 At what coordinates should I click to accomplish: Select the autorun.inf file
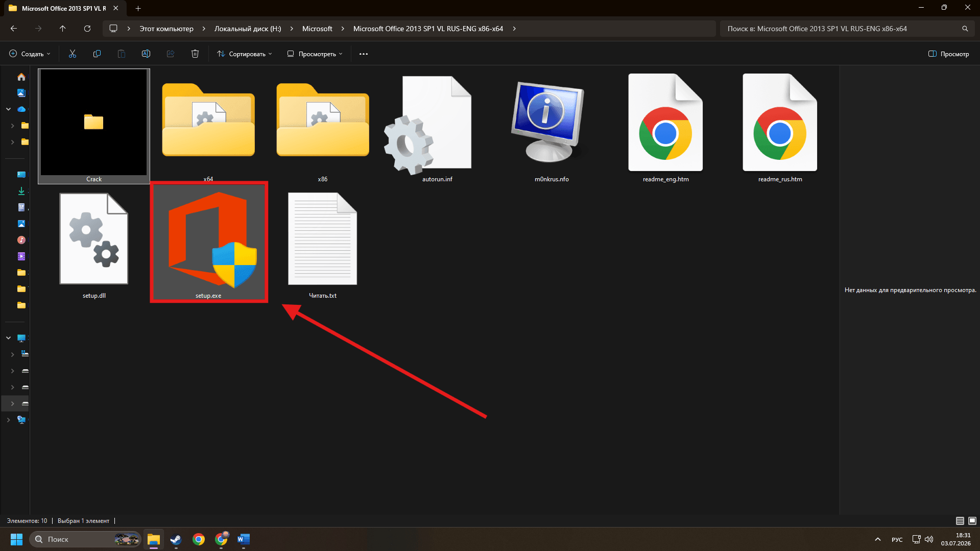(x=437, y=126)
